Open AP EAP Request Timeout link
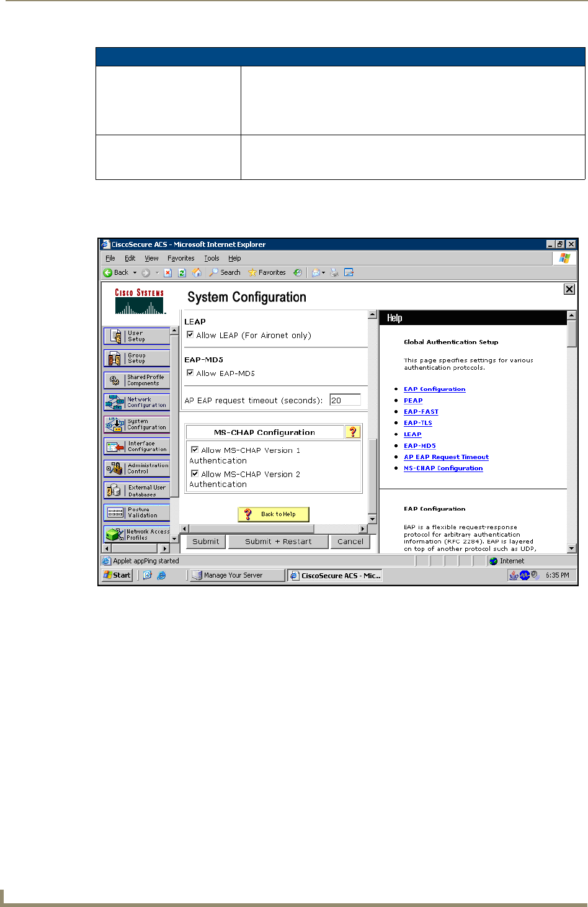 pyautogui.click(x=446, y=457)
